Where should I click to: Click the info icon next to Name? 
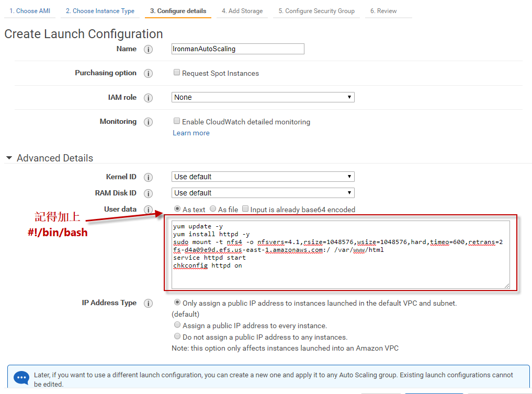[x=148, y=49]
